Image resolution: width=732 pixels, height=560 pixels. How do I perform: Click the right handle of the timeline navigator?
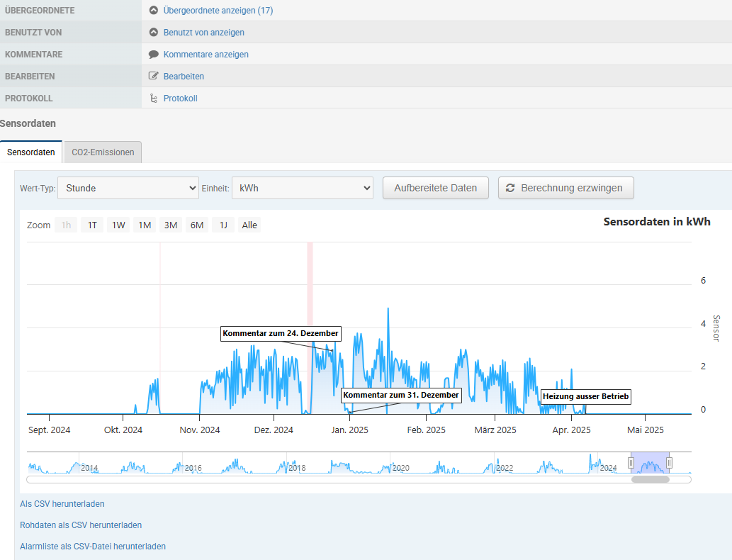click(x=669, y=462)
